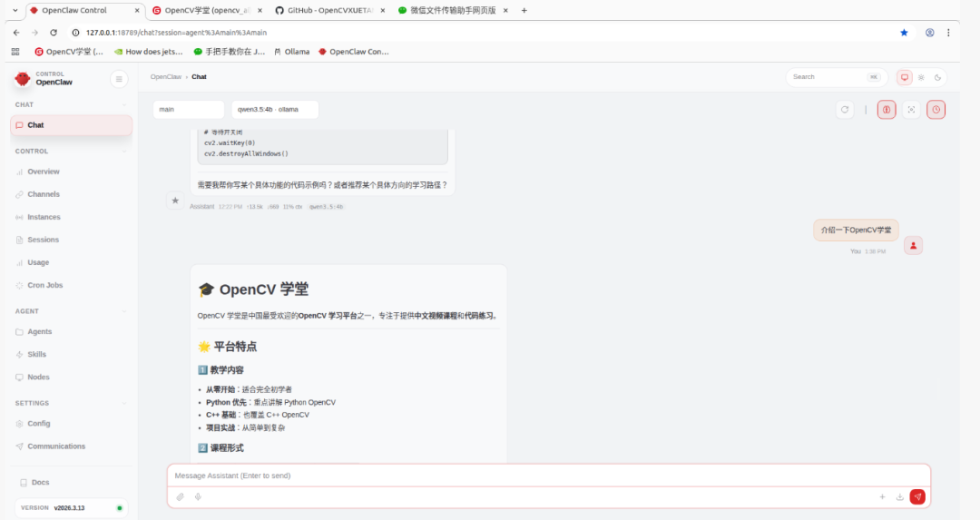Open Skills in the sidebar

click(36, 354)
